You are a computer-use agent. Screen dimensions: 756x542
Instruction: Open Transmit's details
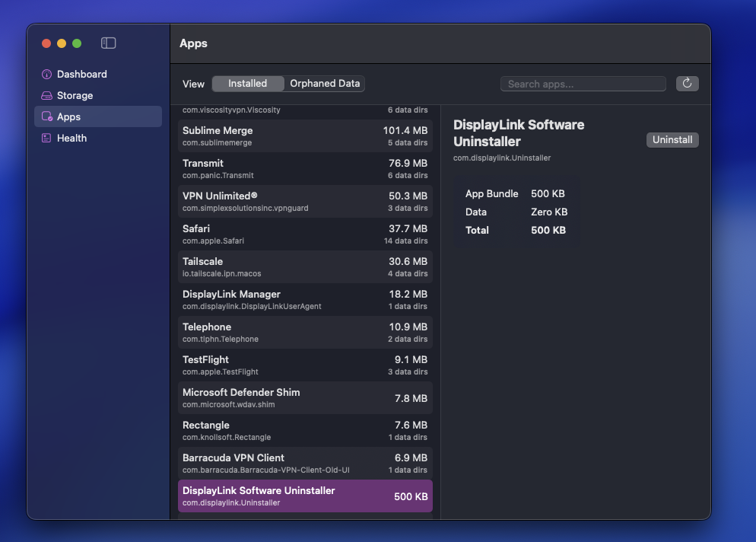point(304,168)
